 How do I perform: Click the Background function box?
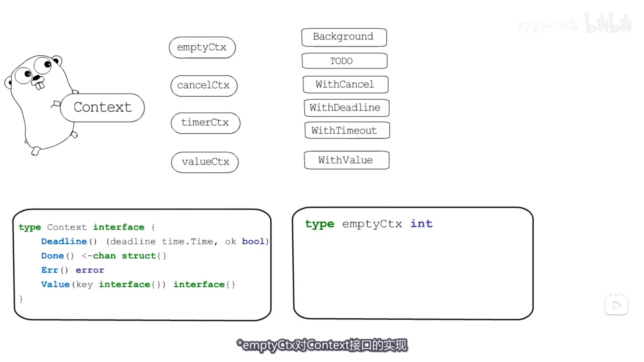[x=344, y=37]
